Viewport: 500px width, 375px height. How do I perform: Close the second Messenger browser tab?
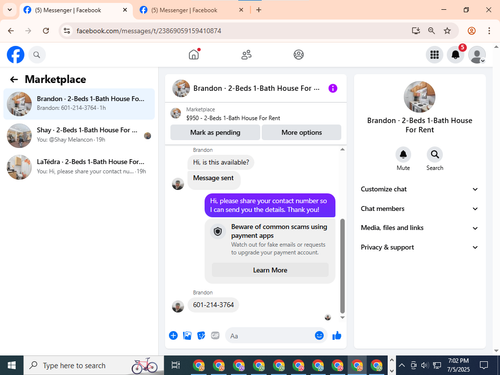point(241,10)
